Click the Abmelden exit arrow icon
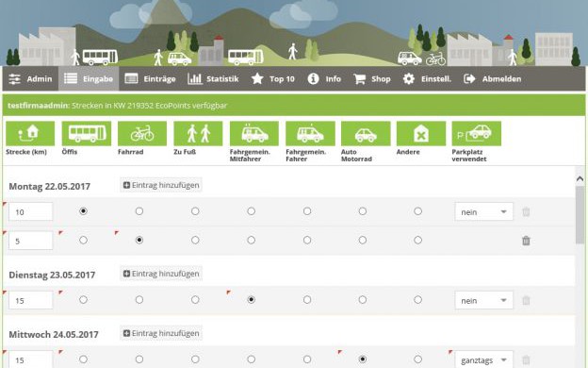This screenshot has width=588, height=368. click(x=469, y=79)
